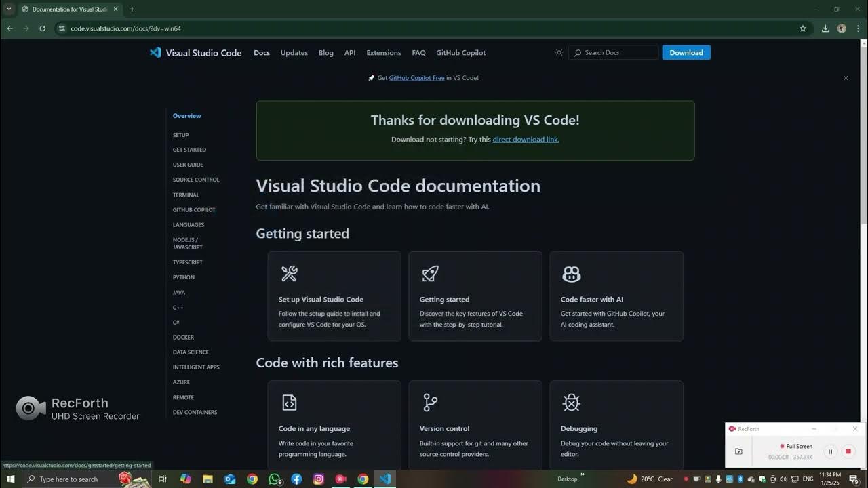This screenshot has width=868, height=488.
Task: Click the Copilot face icon
Action: tap(572, 274)
